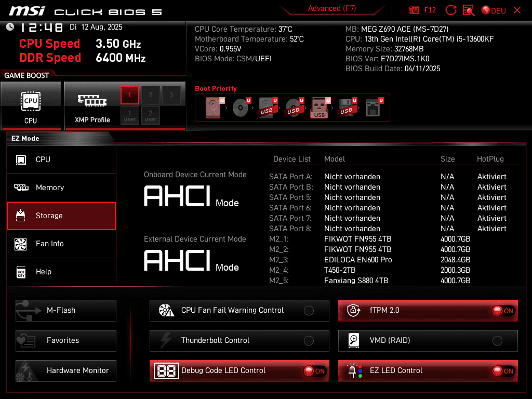This screenshot has height=399, width=532.
Task: Click the Device List column header
Action: [292, 159]
